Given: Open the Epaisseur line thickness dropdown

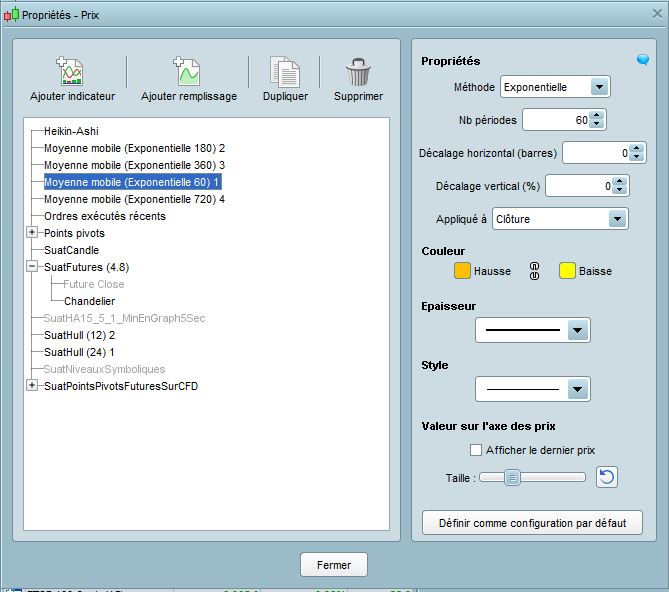Looking at the screenshot, I should 577,330.
